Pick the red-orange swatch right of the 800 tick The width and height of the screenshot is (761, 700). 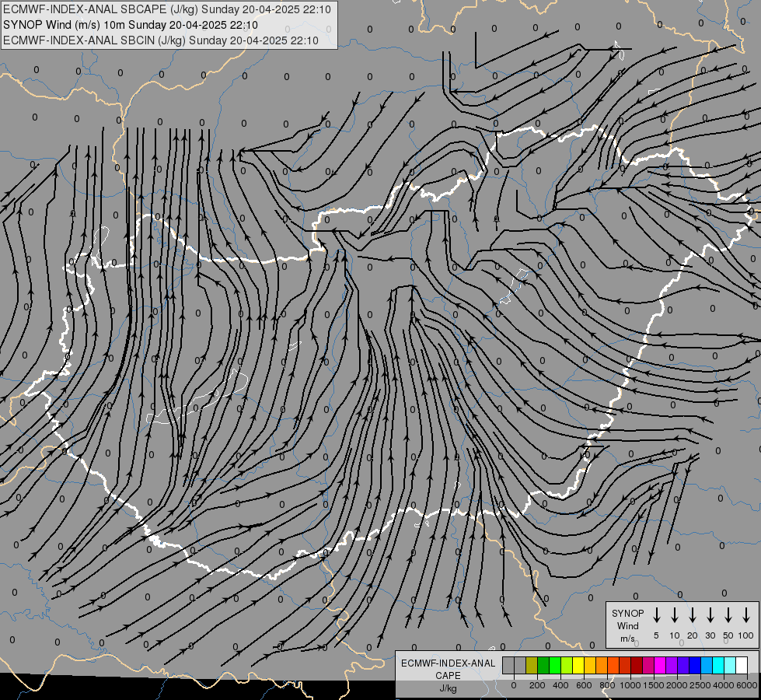(613, 665)
